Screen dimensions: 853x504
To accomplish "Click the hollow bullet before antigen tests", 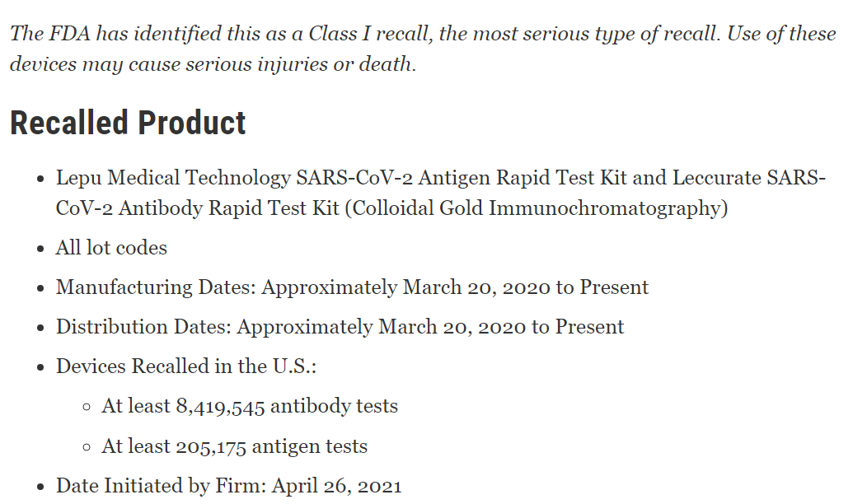I will coord(86,447).
